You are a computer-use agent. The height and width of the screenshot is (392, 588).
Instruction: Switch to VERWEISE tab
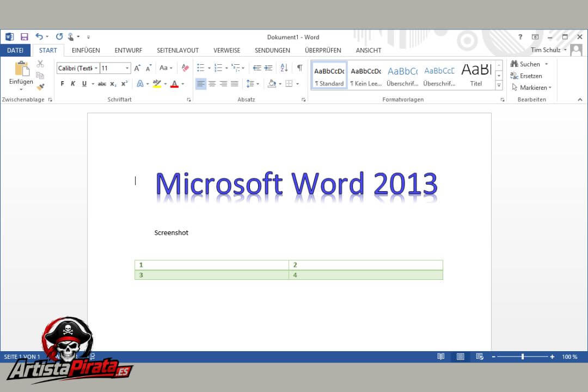(x=227, y=50)
